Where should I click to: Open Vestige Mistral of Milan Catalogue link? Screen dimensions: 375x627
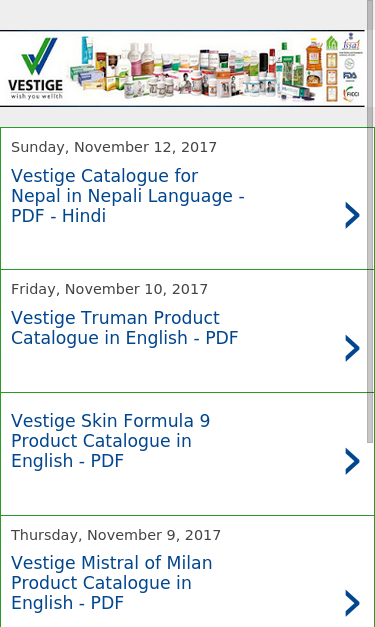pyautogui.click(x=112, y=583)
